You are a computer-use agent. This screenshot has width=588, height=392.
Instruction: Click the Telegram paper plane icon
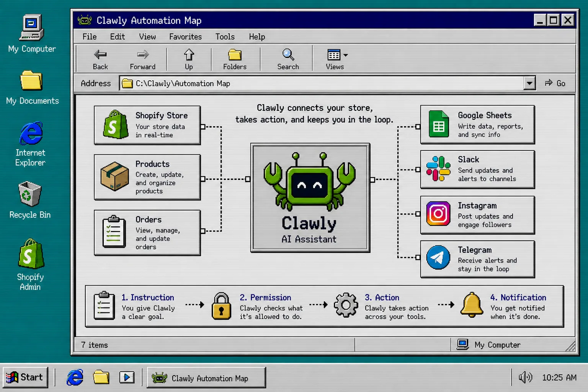tap(438, 258)
